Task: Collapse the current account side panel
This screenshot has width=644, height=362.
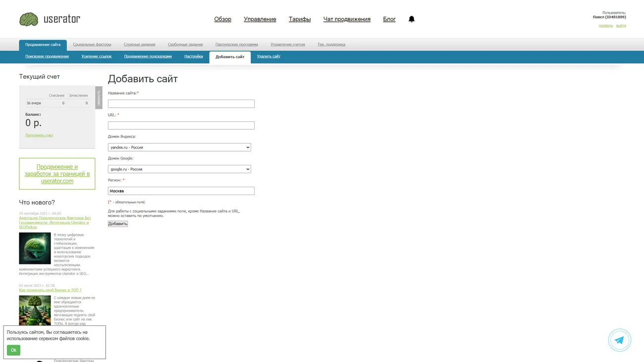Action: pyautogui.click(x=99, y=98)
